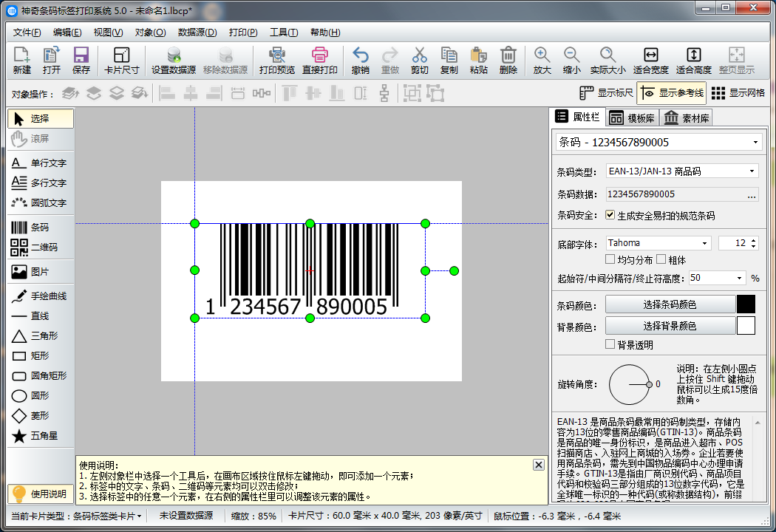Uncheck 生成安全易扫的规范条码 checkbox

610,216
